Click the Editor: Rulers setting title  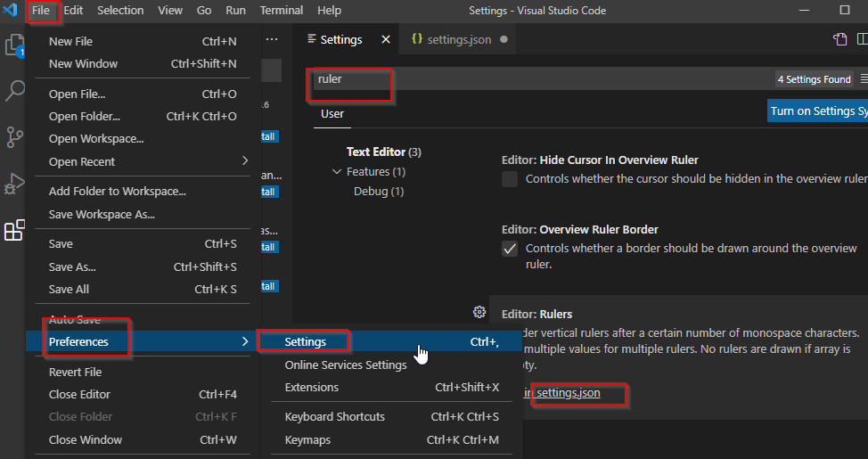tap(537, 315)
